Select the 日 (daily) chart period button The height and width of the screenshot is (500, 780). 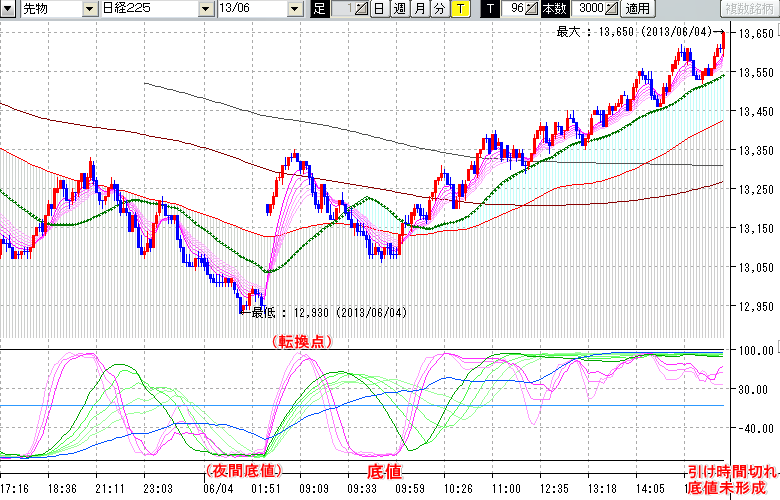pos(379,9)
